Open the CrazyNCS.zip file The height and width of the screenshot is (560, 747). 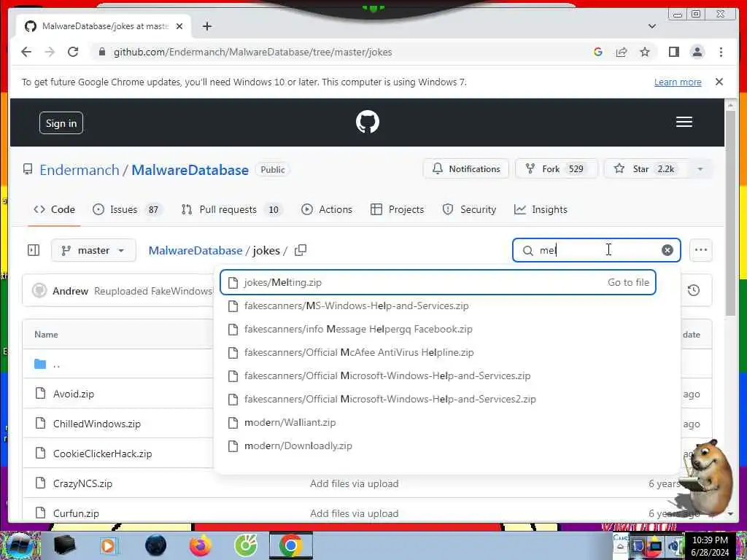(82, 484)
